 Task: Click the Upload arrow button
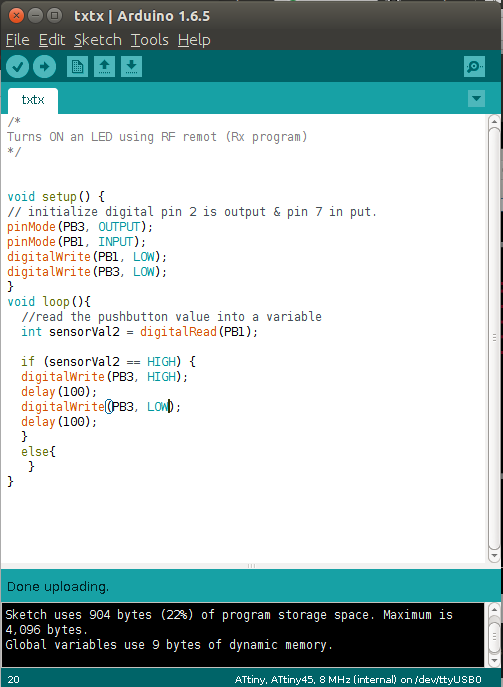pos(45,67)
